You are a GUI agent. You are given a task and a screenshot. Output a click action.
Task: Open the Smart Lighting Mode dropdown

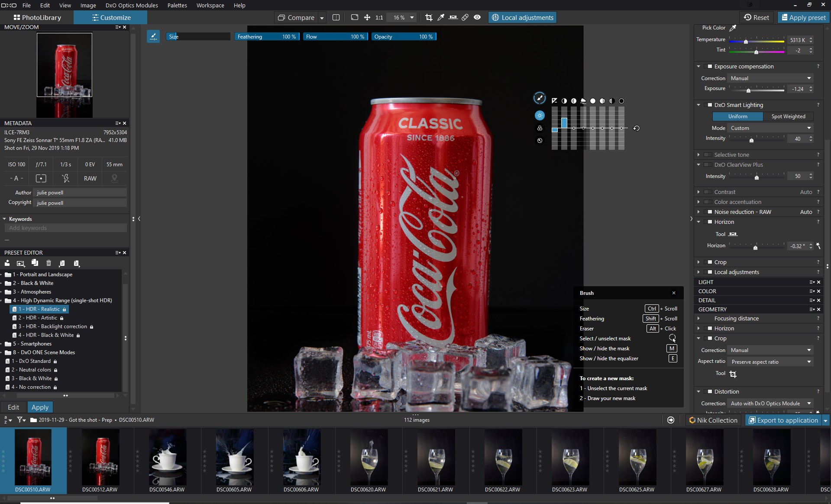pos(770,128)
